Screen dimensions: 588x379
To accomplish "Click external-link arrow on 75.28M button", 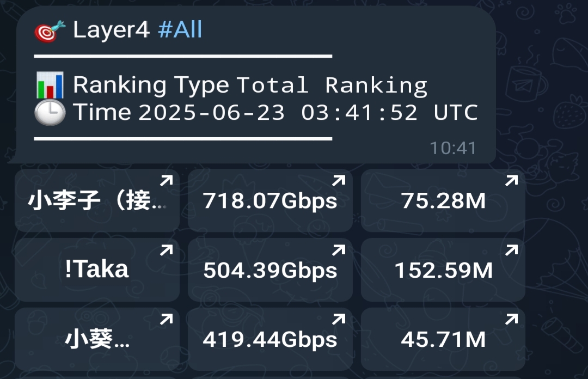I will pyautogui.click(x=511, y=180).
